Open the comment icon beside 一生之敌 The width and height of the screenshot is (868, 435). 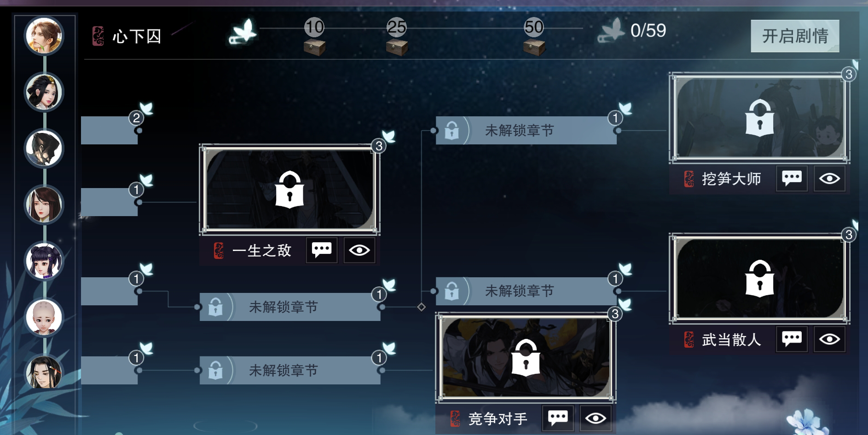[322, 250]
